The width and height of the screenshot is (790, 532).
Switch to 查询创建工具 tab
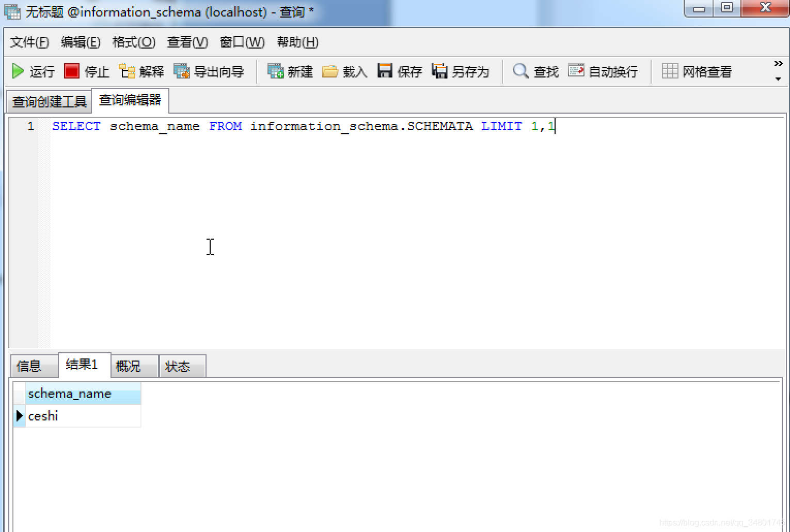point(49,102)
